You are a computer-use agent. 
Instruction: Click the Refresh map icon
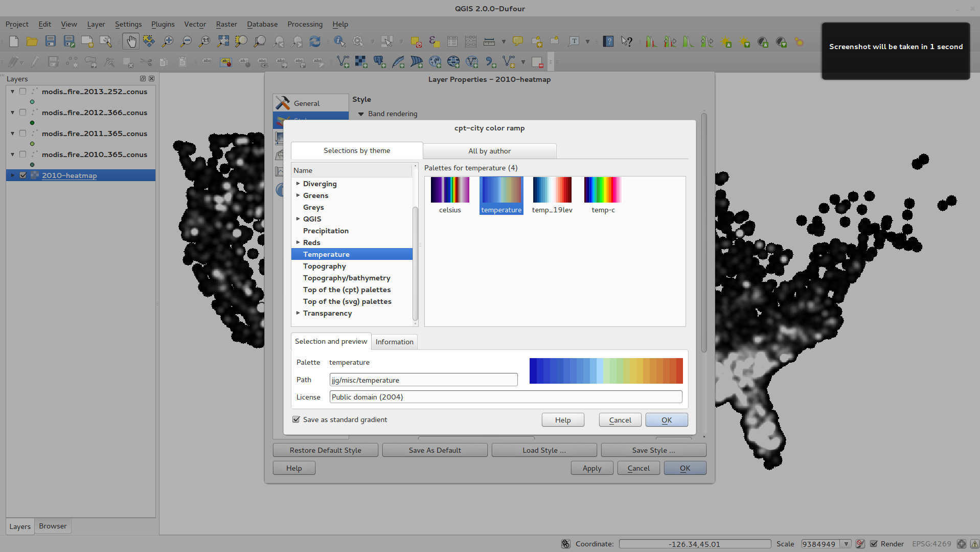click(x=315, y=41)
